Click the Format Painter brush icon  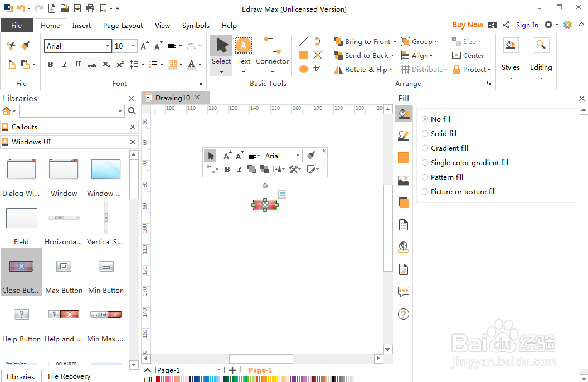point(26,46)
